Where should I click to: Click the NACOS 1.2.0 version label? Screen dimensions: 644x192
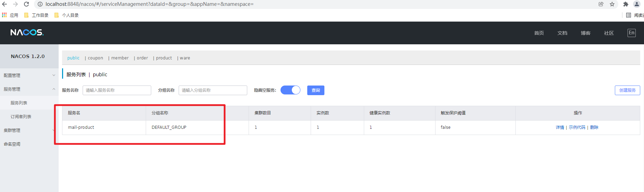(x=28, y=56)
